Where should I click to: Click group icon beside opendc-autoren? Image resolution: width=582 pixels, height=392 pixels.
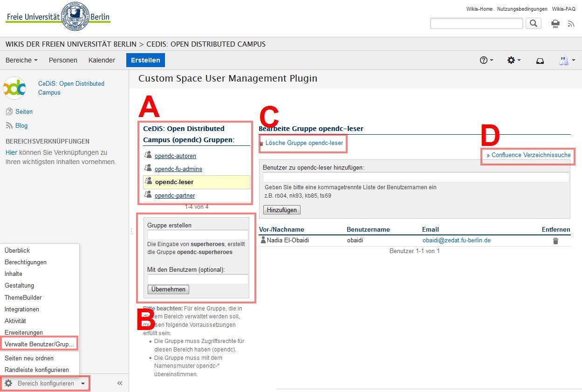[x=148, y=155]
